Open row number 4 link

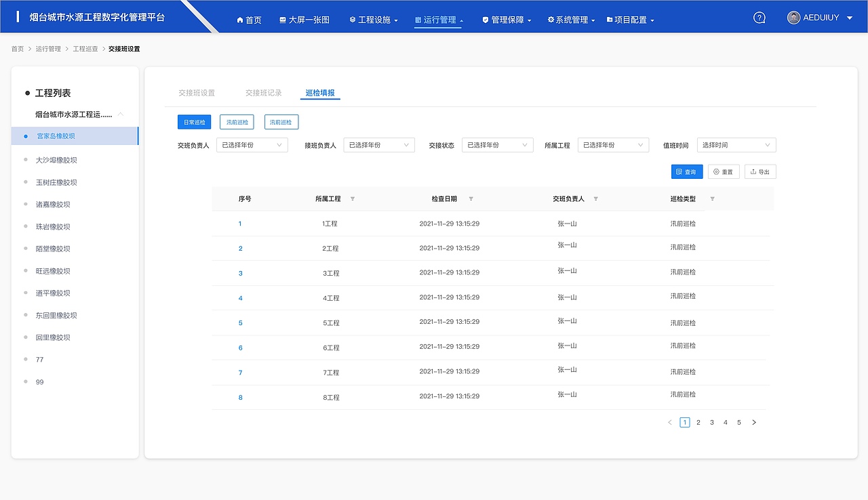click(x=240, y=298)
